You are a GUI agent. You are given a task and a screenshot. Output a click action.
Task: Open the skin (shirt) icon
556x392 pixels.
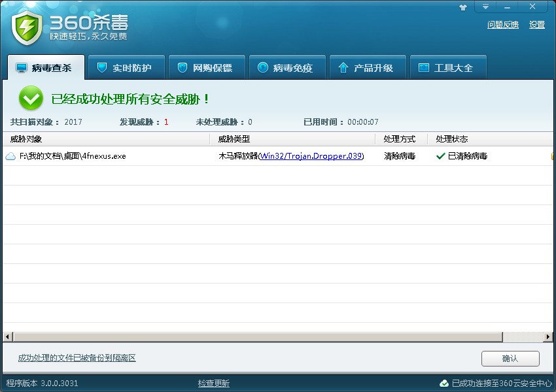pyautogui.click(x=462, y=7)
